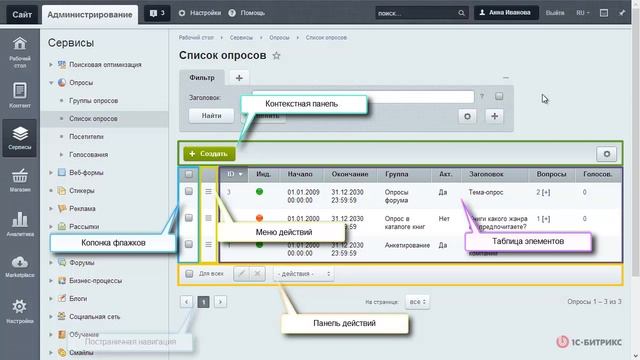This screenshot has height=360, width=640.
Task: Add a new filter tab
Action: (239, 78)
